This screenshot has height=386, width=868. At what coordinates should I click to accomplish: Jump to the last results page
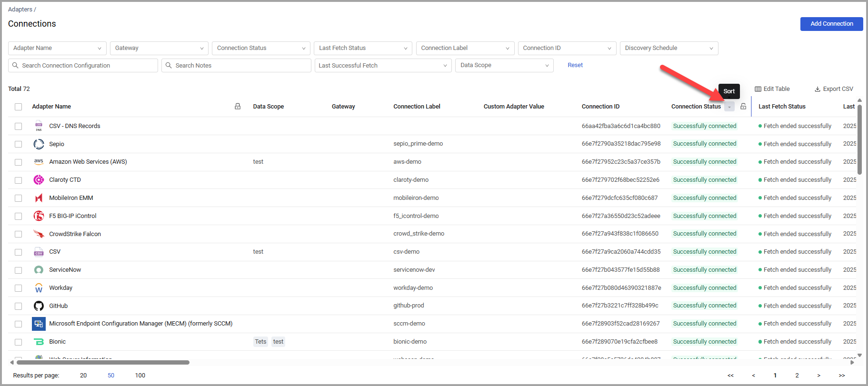click(x=842, y=376)
